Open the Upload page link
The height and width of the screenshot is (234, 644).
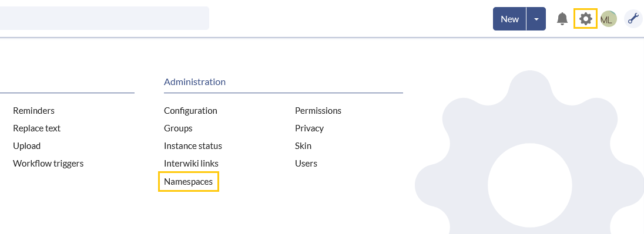pos(26,146)
